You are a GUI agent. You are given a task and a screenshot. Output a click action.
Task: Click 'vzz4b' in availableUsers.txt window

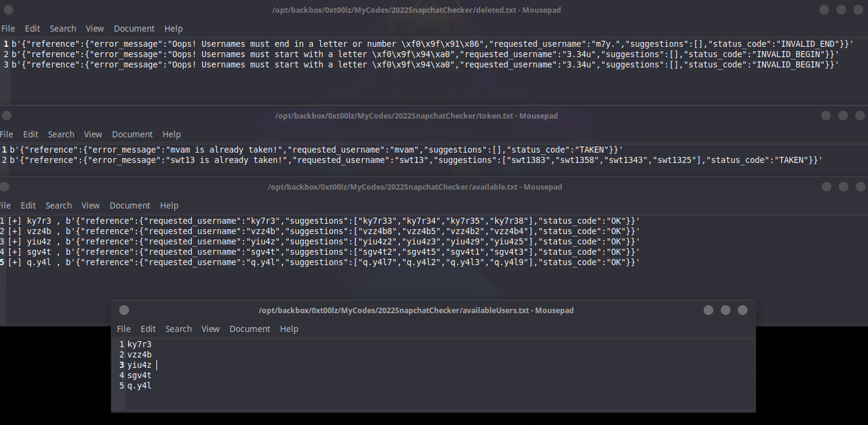139,354
